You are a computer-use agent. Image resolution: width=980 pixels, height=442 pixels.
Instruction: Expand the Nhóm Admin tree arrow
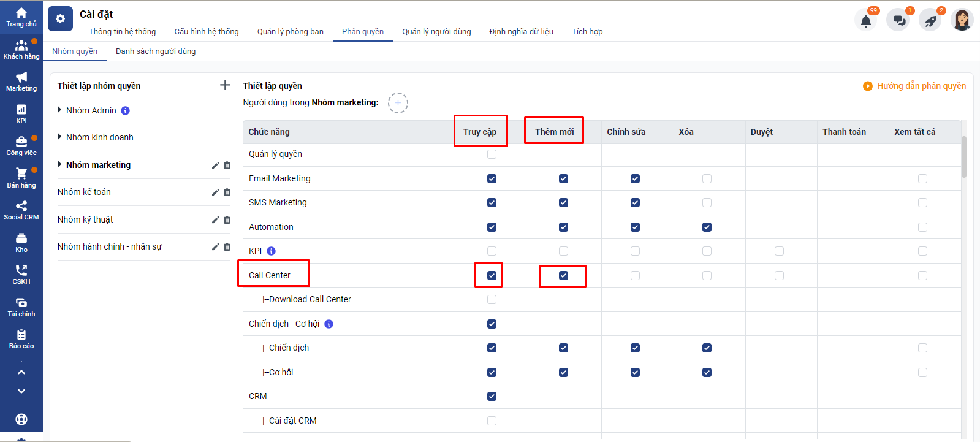59,110
